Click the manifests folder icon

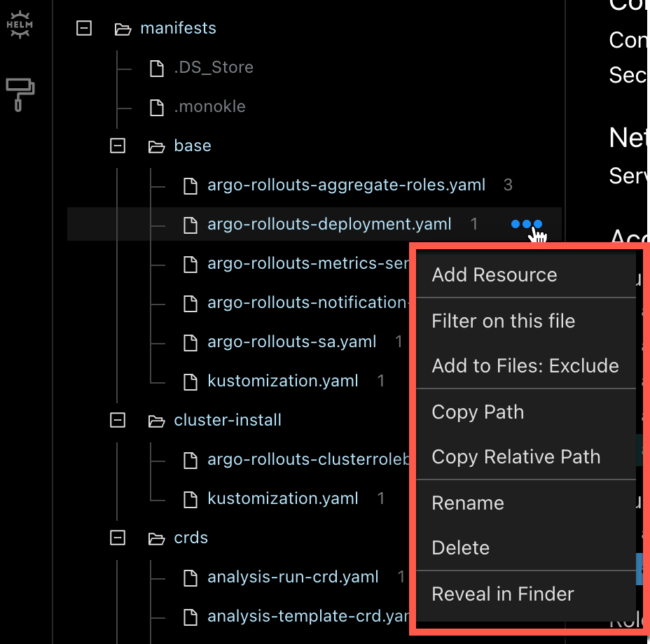[123, 29]
